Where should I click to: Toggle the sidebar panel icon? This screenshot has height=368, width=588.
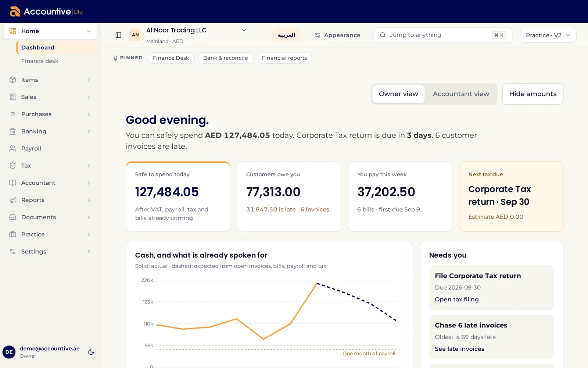[x=118, y=35]
